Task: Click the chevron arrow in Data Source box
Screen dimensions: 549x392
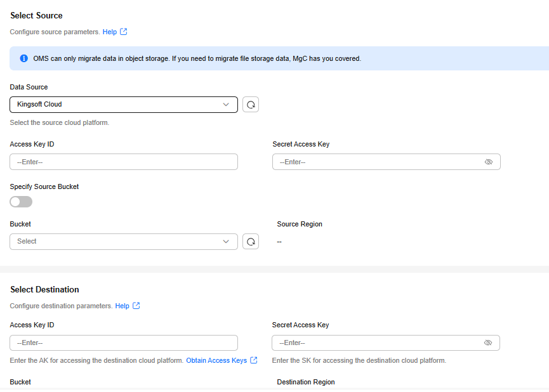Action: [x=226, y=105]
